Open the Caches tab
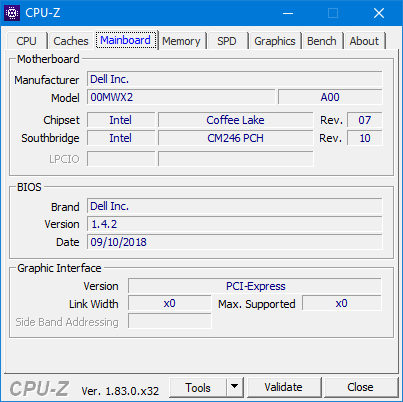The height and width of the screenshot is (402, 403). (71, 41)
